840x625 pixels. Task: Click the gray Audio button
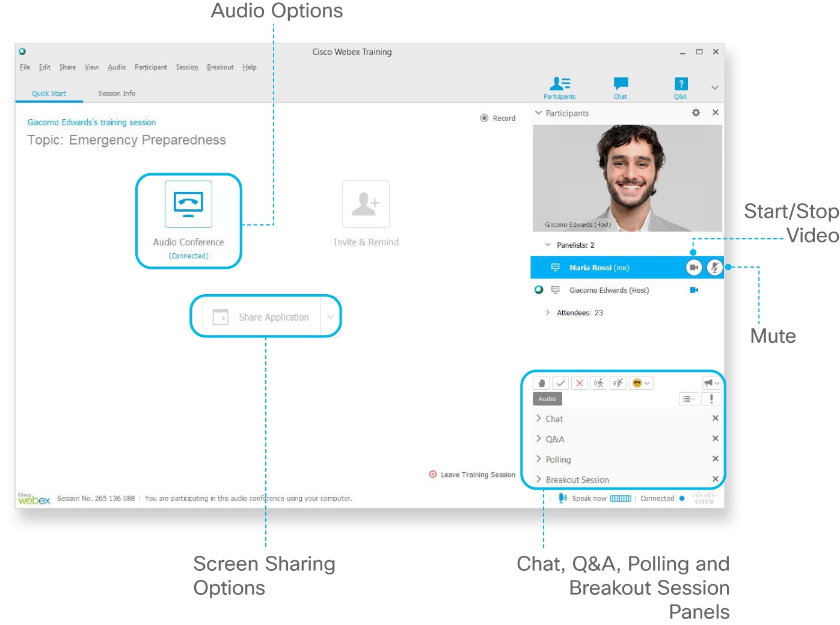547,399
